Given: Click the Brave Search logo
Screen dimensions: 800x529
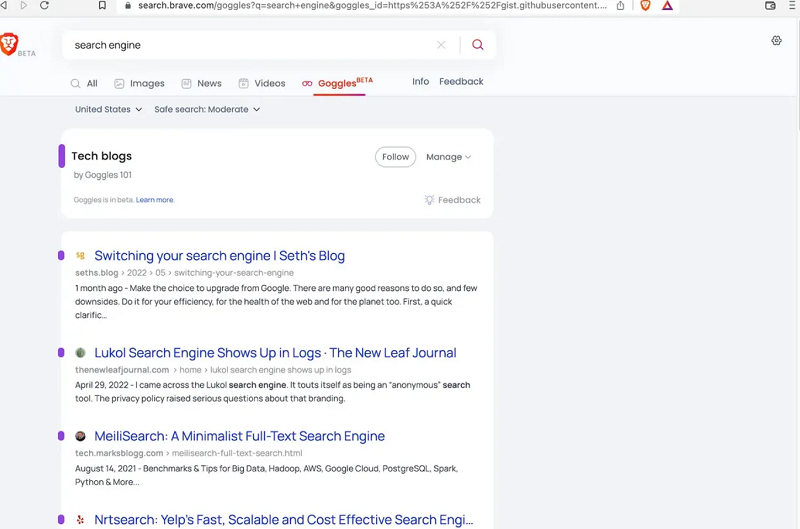Looking at the screenshot, I should [9, 44].
